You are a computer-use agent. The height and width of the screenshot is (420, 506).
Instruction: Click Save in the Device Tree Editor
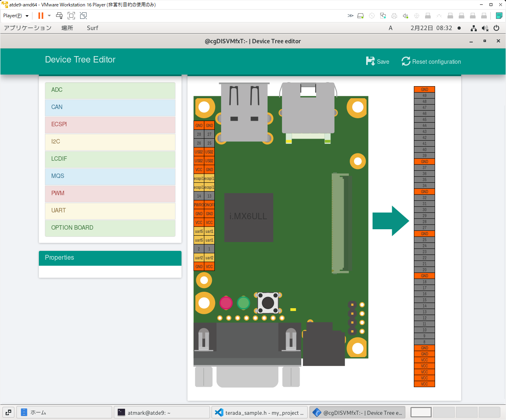click(377, 61)
